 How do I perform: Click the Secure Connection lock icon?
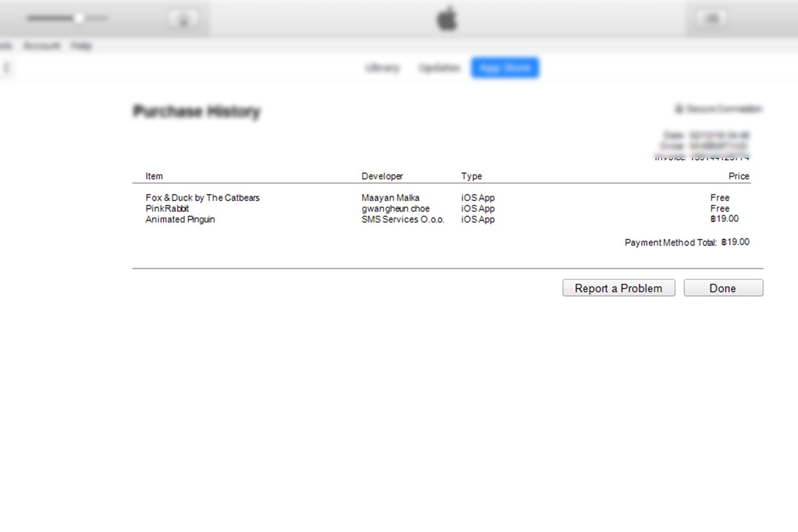coord(679,109)
